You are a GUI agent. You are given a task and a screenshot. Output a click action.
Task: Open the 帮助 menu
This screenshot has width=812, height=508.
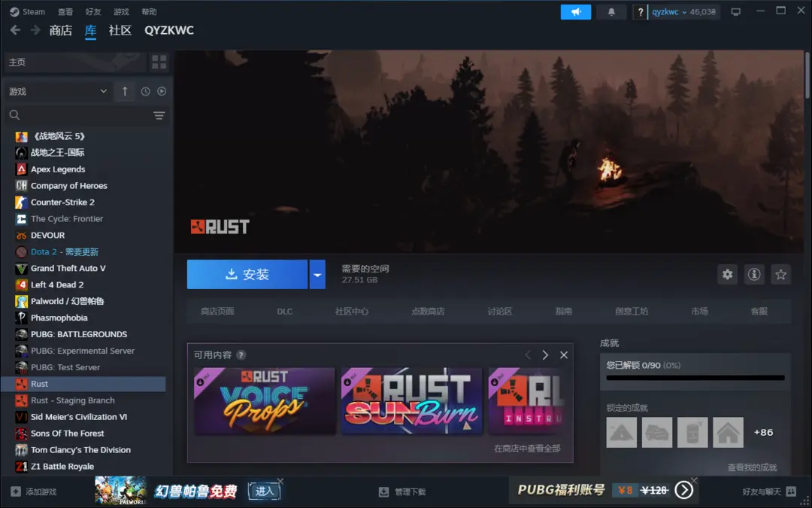pos(149,11)
